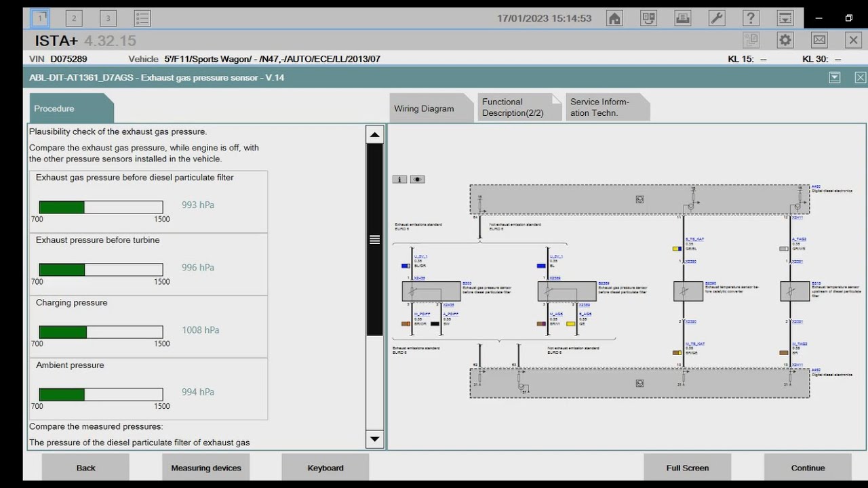
Task: Click the printer icon in top toolbar
Action: click(x=683, y=18)
